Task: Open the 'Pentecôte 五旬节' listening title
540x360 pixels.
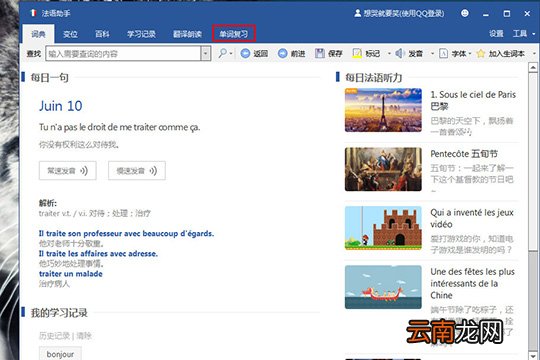Action: [464, 154]
